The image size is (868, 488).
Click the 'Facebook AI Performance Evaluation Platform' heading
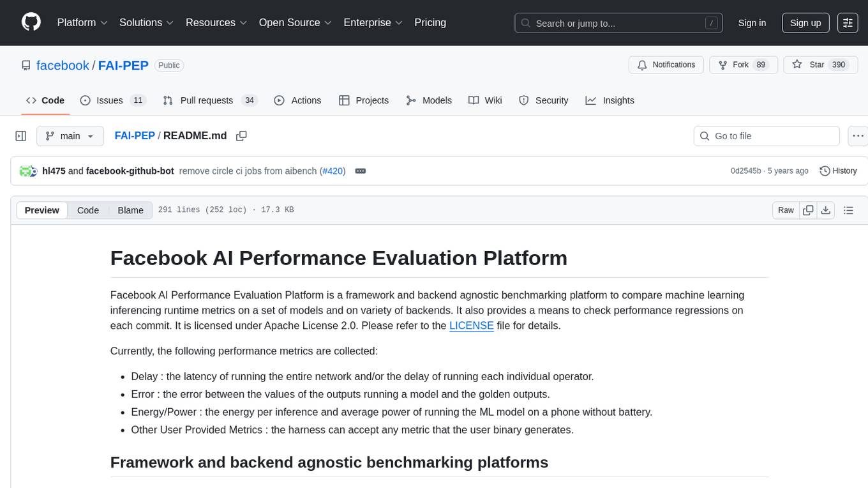click(339, 258)
